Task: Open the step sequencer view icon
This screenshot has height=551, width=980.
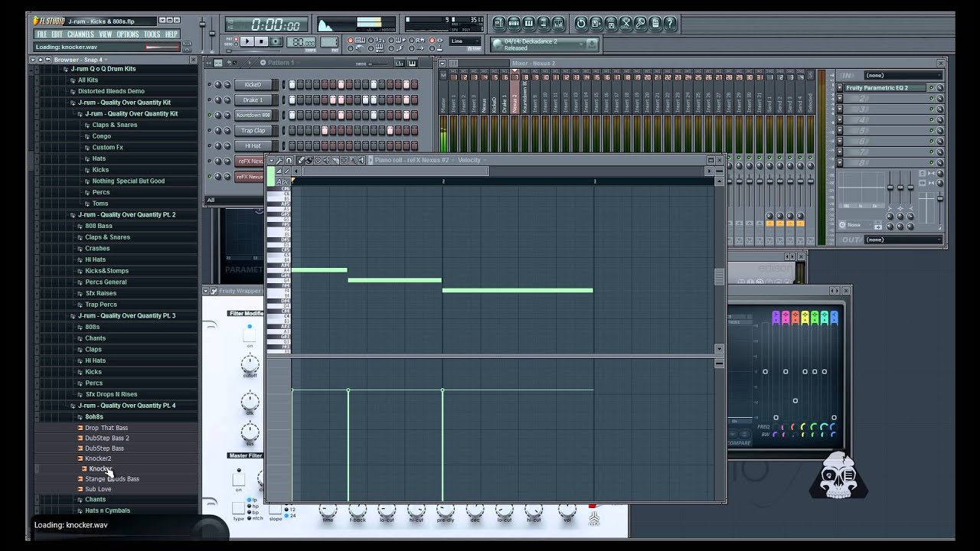Action: tap(514, 24)
